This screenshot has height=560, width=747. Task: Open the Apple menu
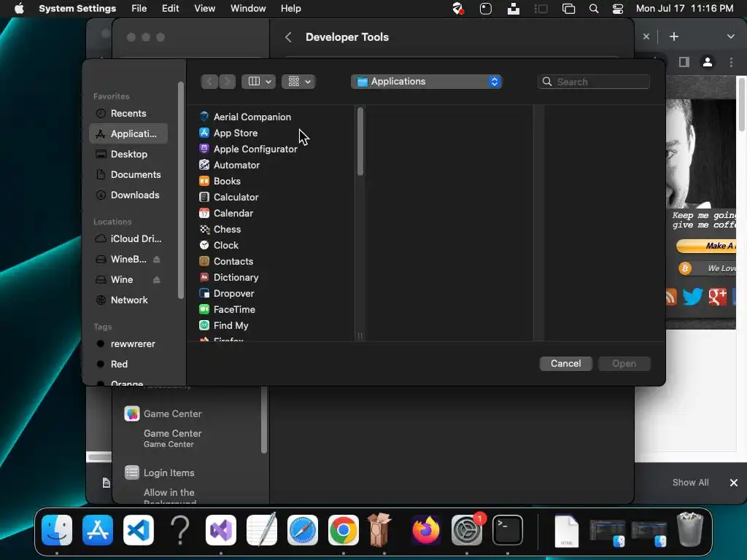19,9
